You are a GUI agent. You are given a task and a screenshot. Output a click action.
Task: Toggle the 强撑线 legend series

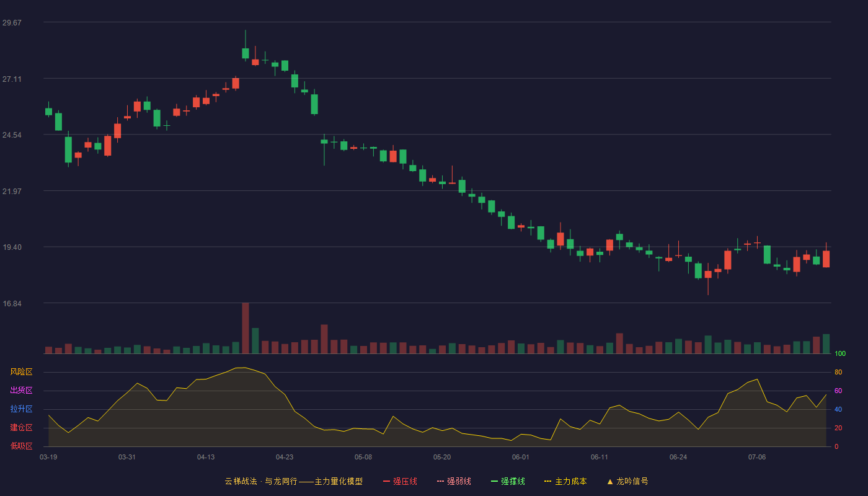508,481
